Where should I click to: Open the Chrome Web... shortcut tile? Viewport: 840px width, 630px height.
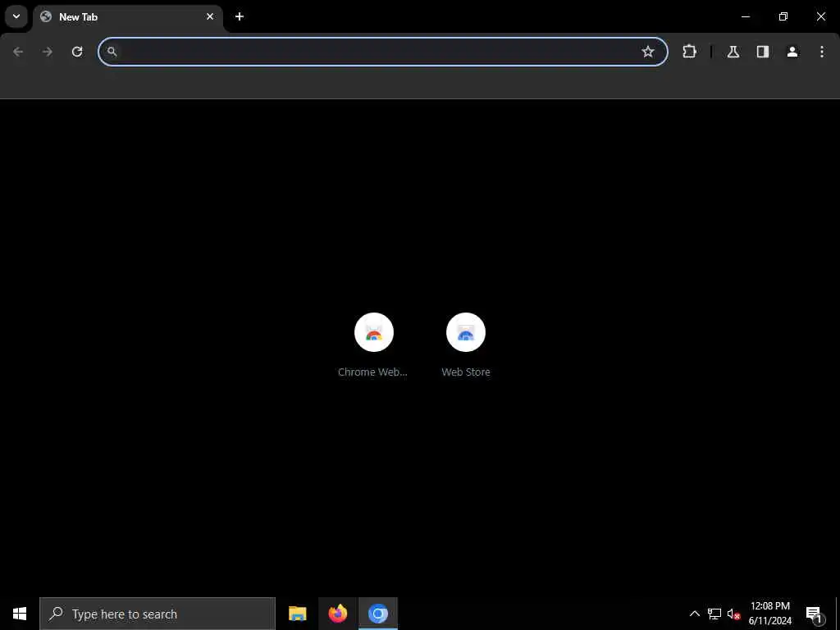(374, 345)
